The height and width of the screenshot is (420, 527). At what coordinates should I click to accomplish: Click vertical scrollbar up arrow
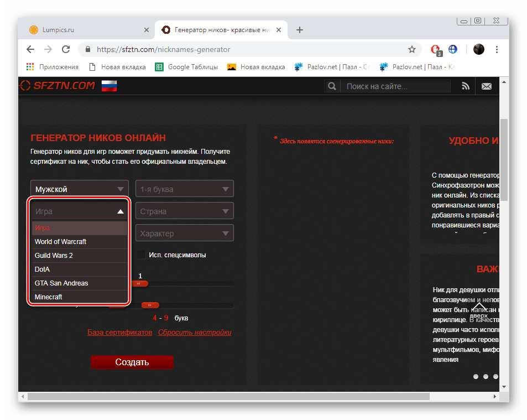[504, 82]
